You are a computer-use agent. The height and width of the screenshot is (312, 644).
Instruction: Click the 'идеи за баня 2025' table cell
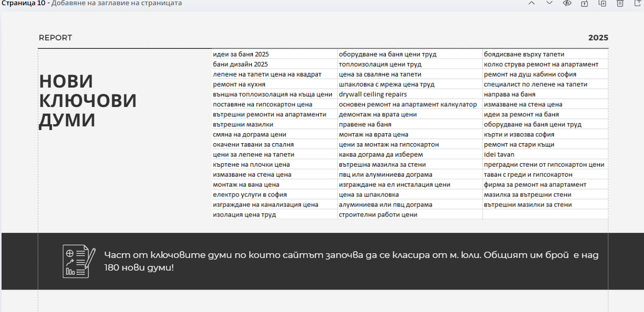coord(241,54)
